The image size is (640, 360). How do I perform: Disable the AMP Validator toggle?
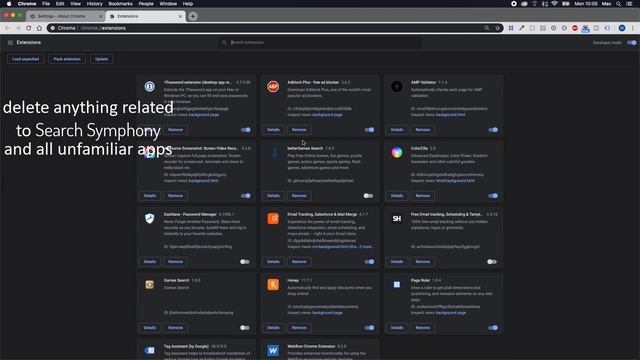(493, 130)
